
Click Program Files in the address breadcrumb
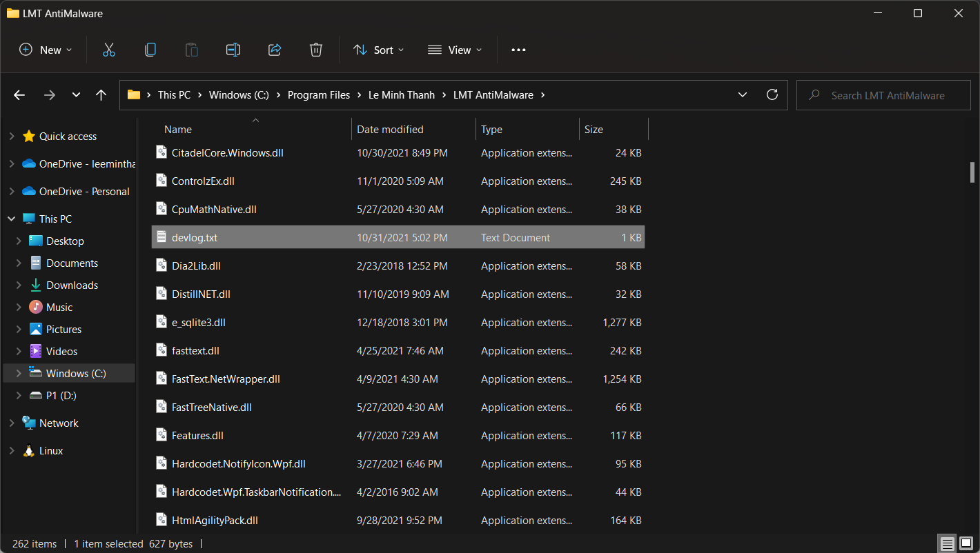pyautogui.click(x=318, y=95)
